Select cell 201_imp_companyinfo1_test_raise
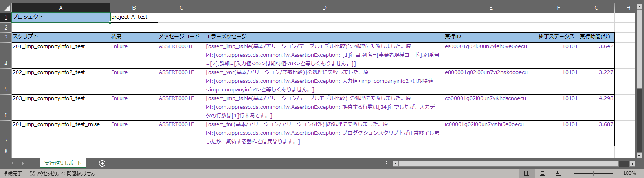 point(61,133)
